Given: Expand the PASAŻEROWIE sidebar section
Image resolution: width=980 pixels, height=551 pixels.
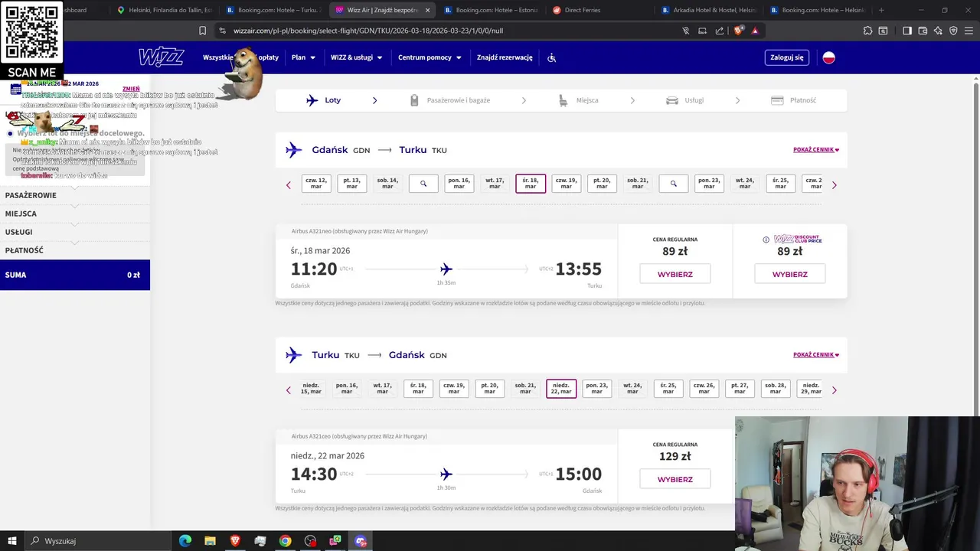Looking at the screenshot, I should [75, 195].
